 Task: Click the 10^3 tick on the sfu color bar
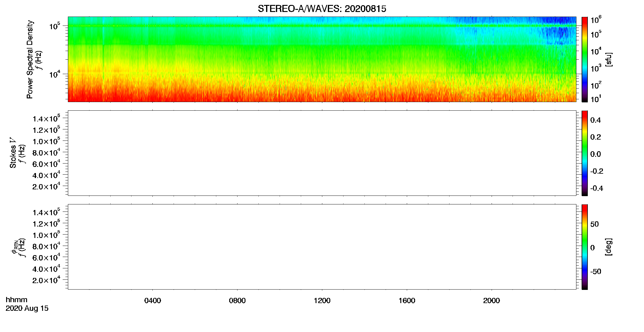coord(596,68)
